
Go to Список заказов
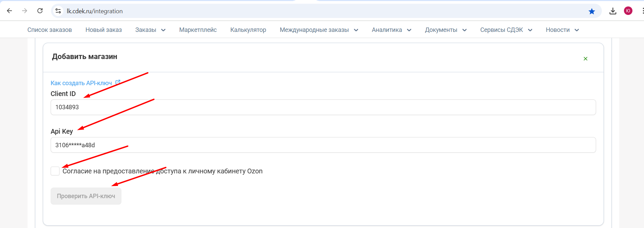(x=50, y=30)
